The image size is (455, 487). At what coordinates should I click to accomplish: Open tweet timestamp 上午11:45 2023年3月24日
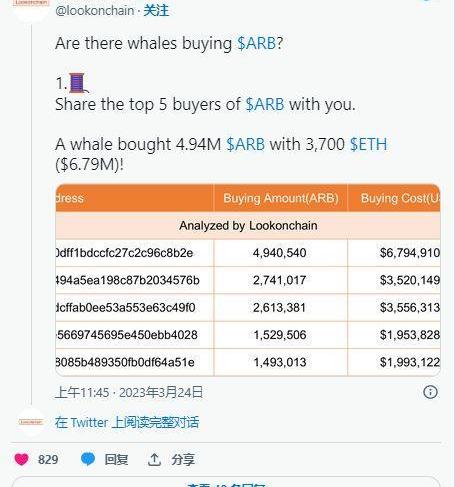coord(129,392)
